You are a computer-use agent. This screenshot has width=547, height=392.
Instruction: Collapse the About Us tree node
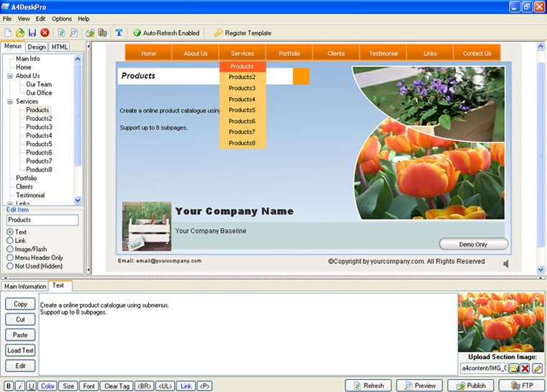[x=10, y=76]
